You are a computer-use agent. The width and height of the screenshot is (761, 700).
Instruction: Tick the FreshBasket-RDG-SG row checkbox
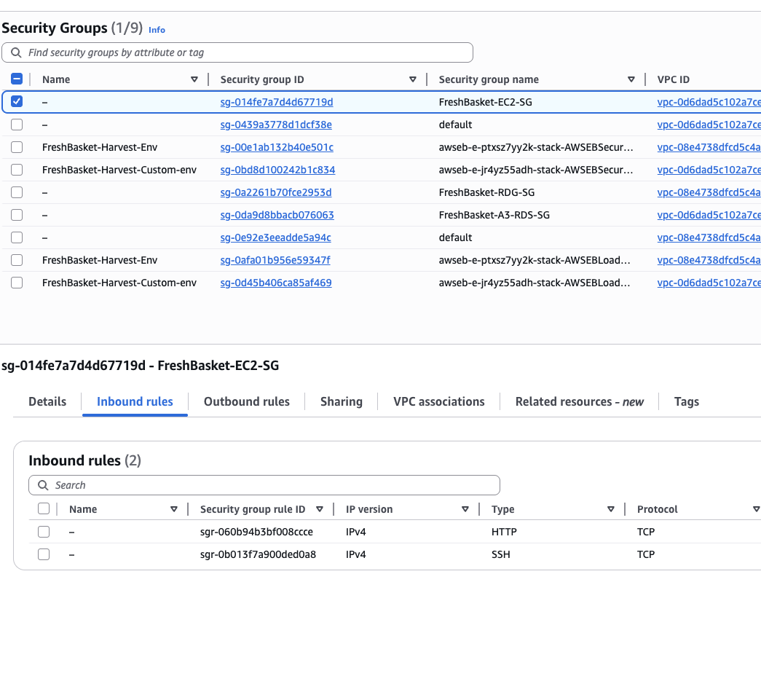click(17, 192)
